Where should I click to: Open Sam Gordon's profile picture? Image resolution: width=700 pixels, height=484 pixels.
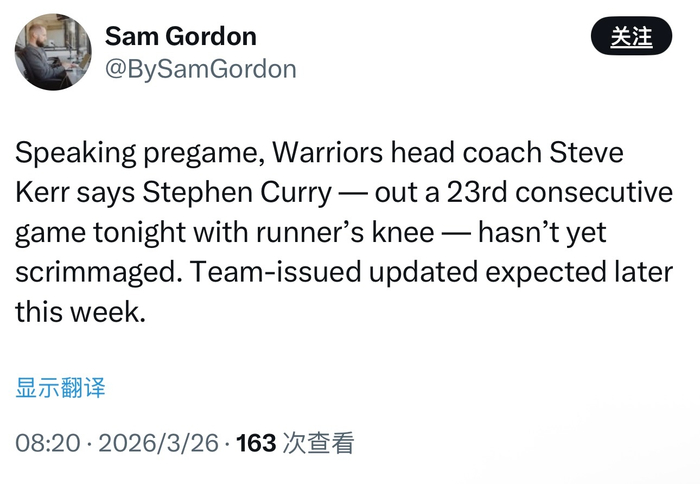(52, 52)
